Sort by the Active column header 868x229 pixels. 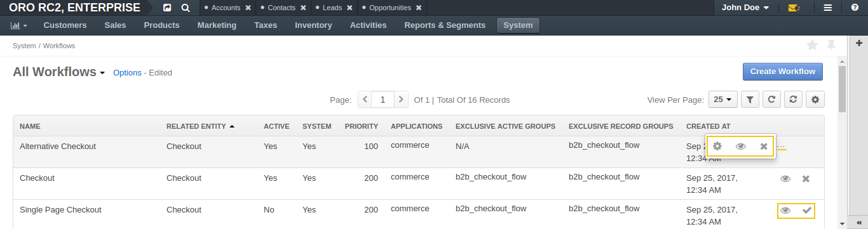coord(276,126)
